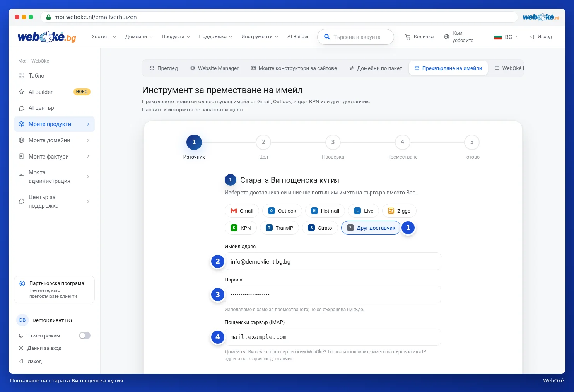The width and height of the screenshot is (574, 392).
Task: Select the Hotmail provider option
Action: coord(325,211)
